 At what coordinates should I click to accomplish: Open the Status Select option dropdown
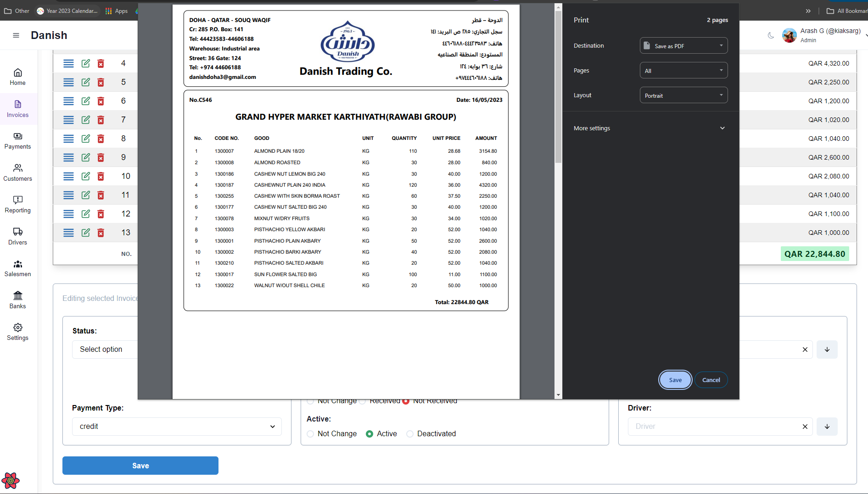pyautogui.click(x=105, y=350)
